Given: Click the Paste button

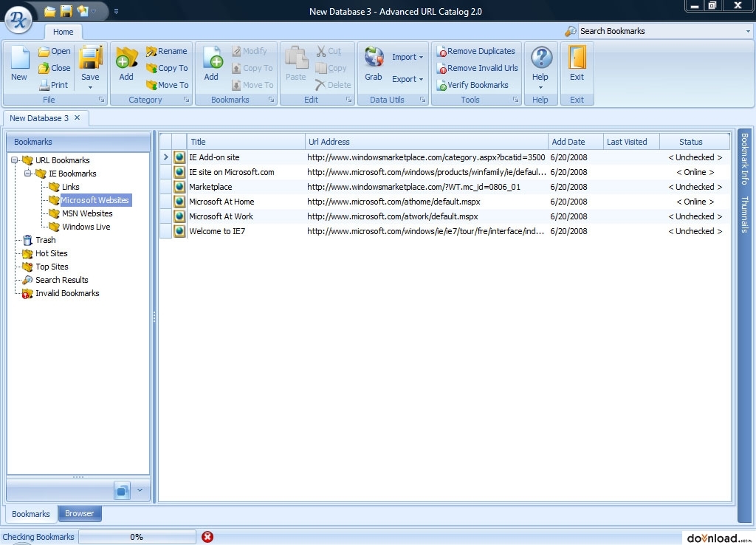Looking at the screenshot, I should tap(295, 64).
